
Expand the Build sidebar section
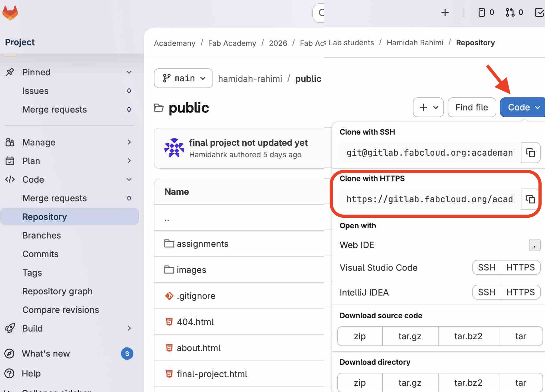[x=129, y=328]
